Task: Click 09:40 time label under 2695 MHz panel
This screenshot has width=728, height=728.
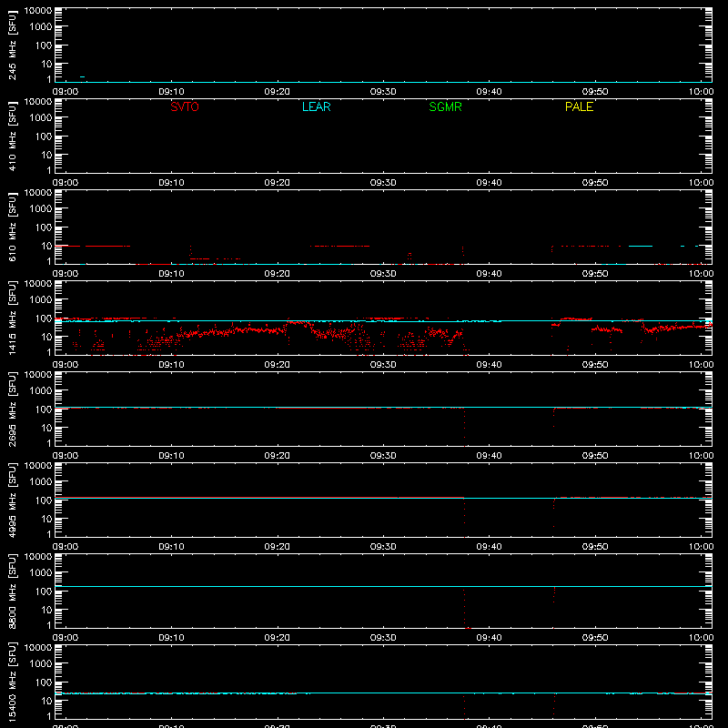Action: coord(489,456)
